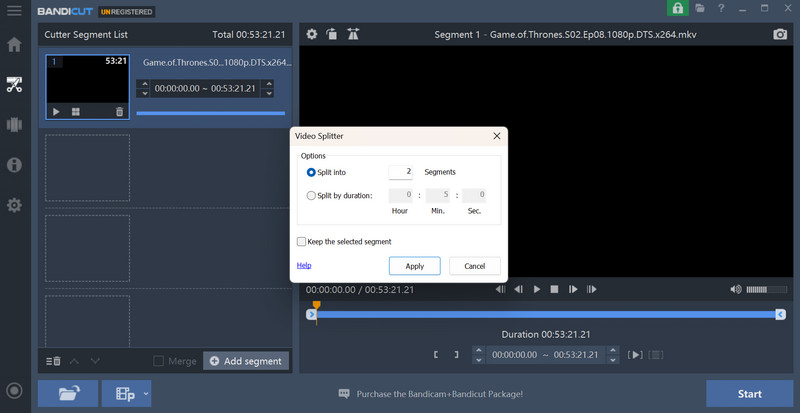This screenshot has width=800, height=413.
Task: Jump to next keyframe
Action: [591, 289]
